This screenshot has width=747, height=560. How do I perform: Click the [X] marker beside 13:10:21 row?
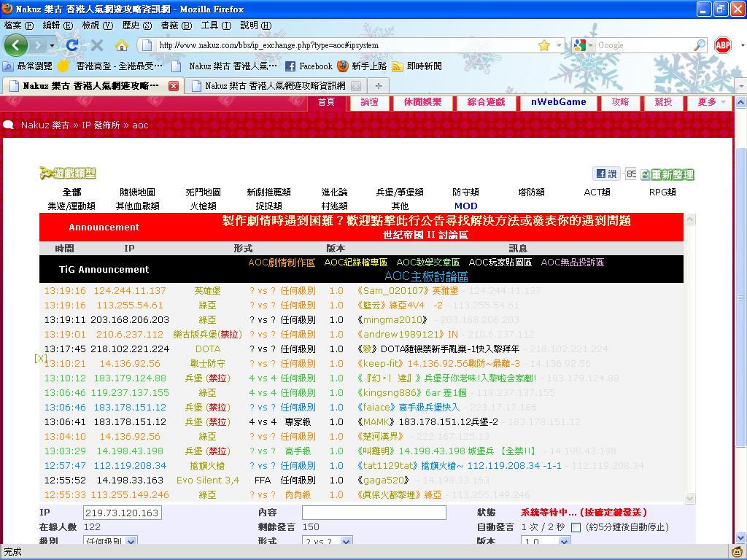(x=40, y=357)
